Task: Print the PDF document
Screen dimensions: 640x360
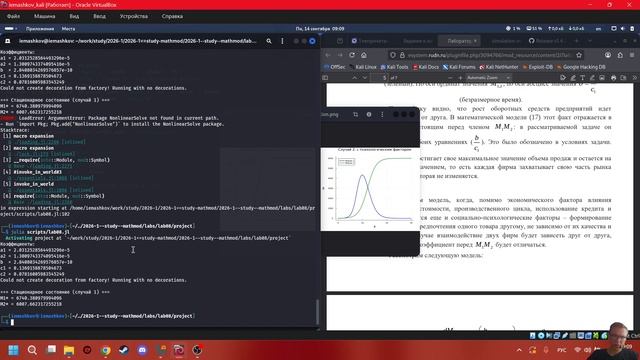Action: click(x=613, y=78)
